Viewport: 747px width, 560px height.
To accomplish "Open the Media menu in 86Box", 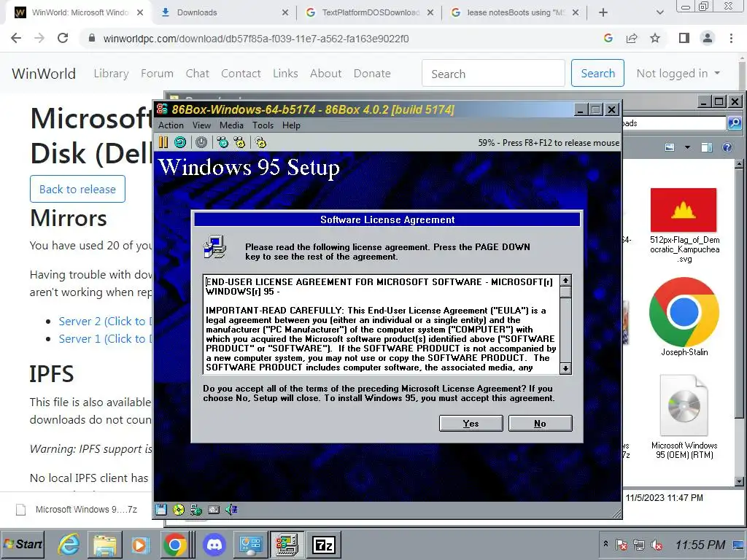I will click(231, 125).
